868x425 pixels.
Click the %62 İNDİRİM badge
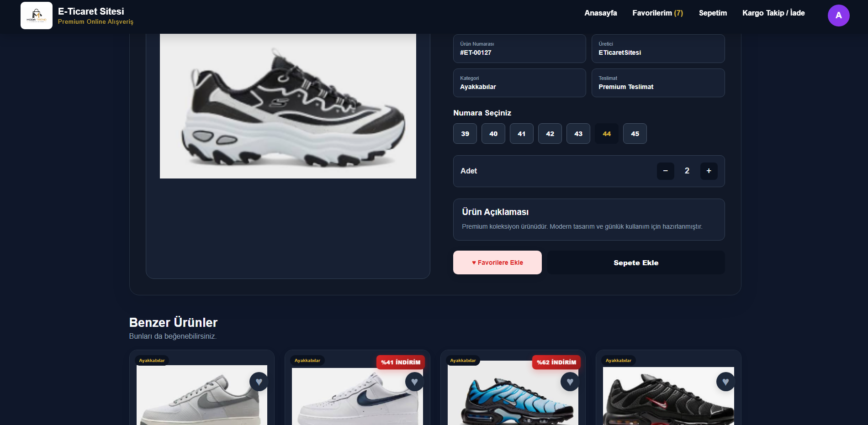[556, 362]
